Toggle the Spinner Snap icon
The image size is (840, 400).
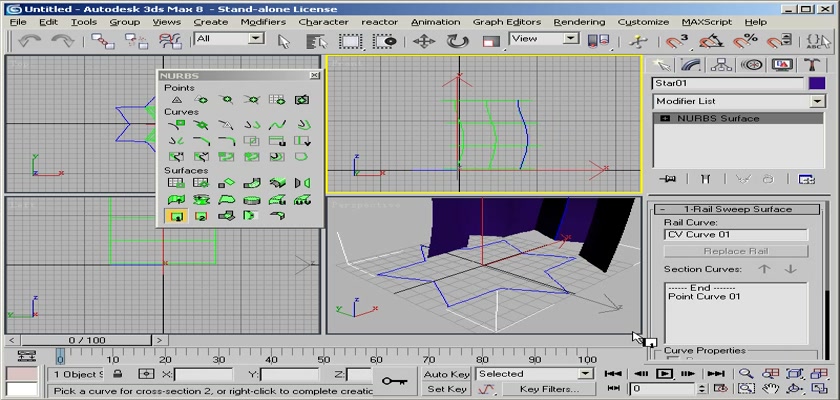click(x=777, y=41)
